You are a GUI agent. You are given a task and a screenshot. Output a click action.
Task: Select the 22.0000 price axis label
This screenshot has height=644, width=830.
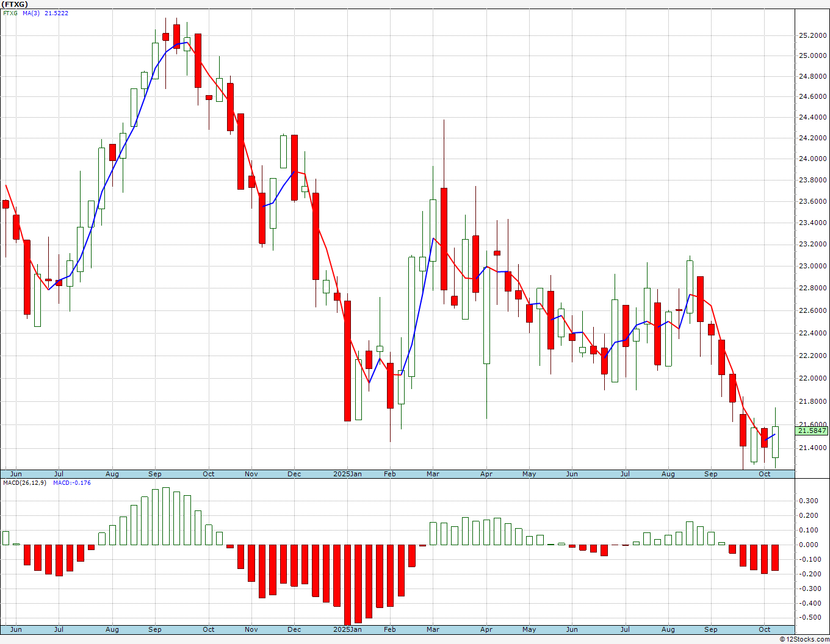[812, 379]
